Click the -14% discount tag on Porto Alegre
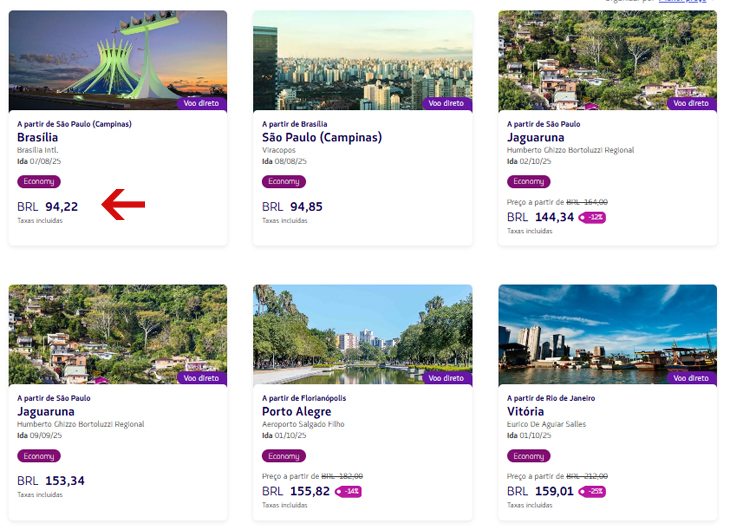Image resolution: width=730 pixels, height=530 pixels. click(348, 491)
